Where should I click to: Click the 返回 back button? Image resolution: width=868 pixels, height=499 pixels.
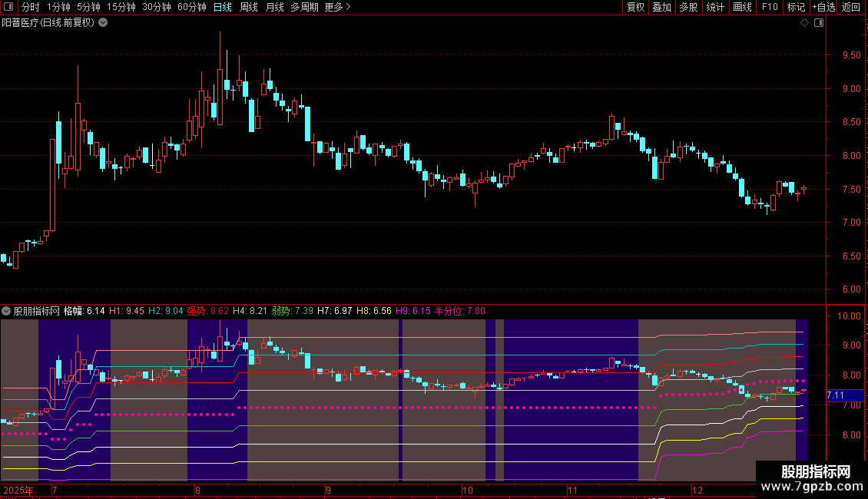851,7
